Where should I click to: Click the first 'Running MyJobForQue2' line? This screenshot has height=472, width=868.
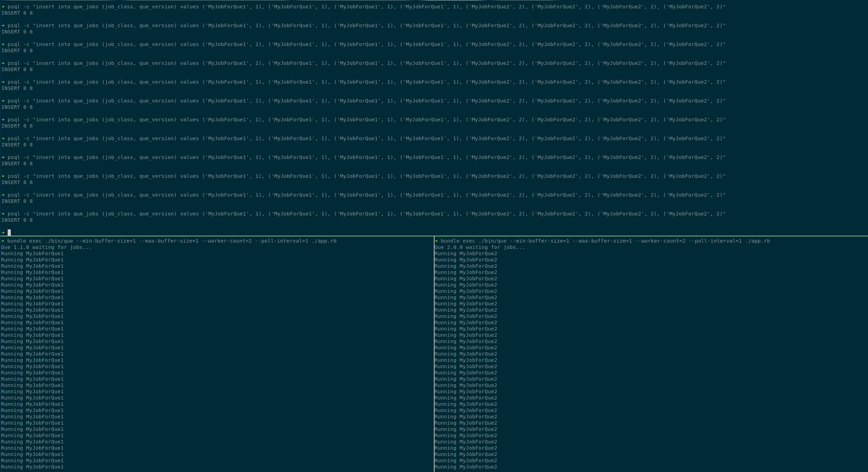click(x=466, y=253)
